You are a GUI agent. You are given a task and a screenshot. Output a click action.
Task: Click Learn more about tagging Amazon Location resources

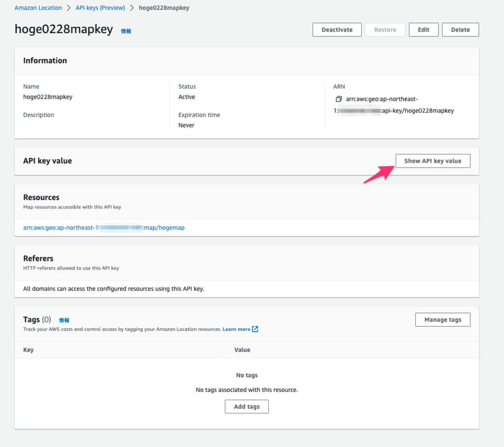237,329
